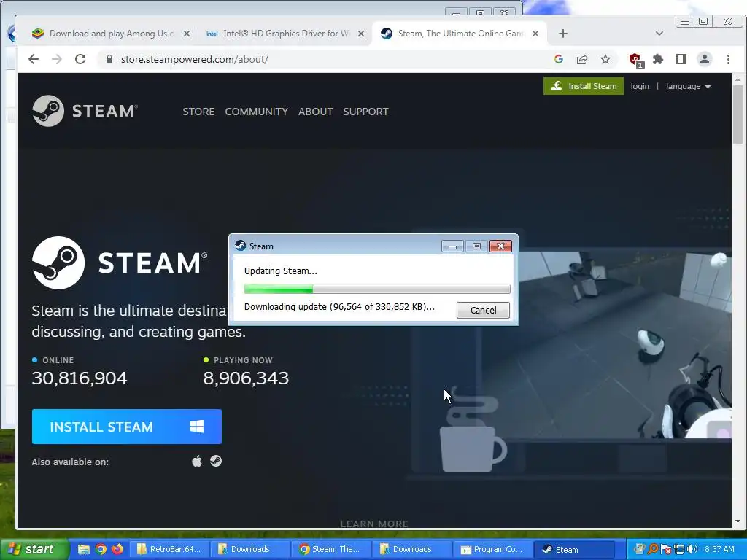Open the uBlock shield extension icon
The height and width of the screenshot is (560, 747).
point(635,60)
